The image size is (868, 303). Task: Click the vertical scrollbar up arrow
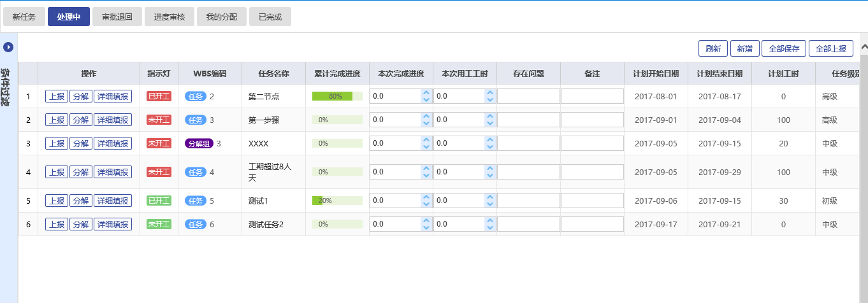864,47
